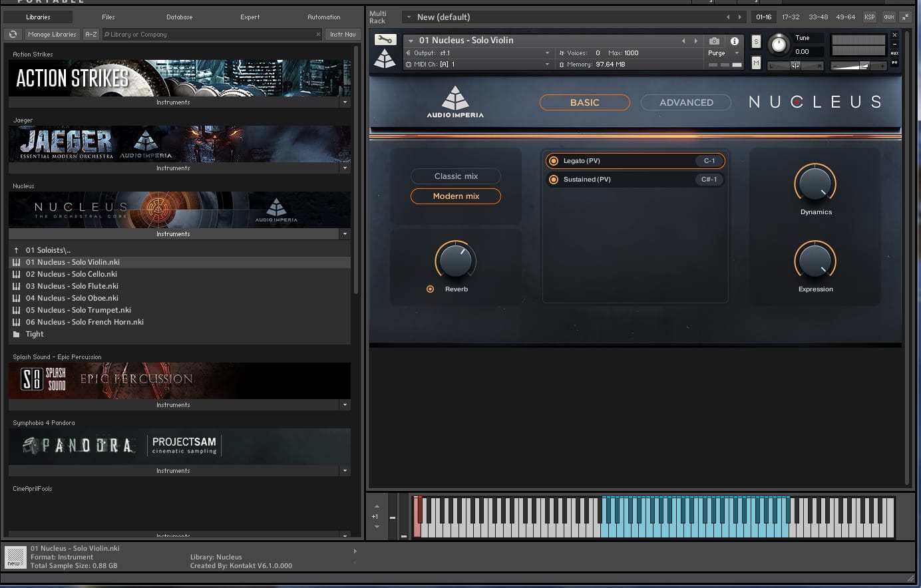Expand the Nucleus Instruments dropdown arrow
This screenshot has height=588, width=921.
tap(345, 234)
